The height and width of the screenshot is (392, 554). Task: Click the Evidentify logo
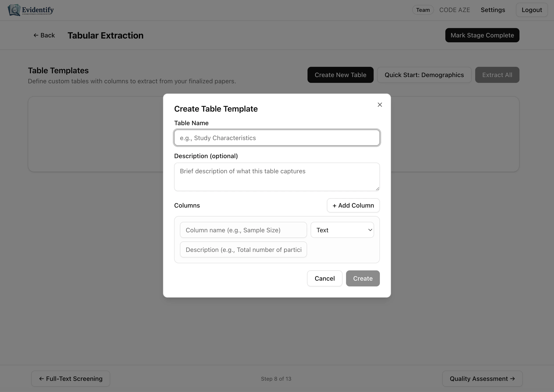31,10
